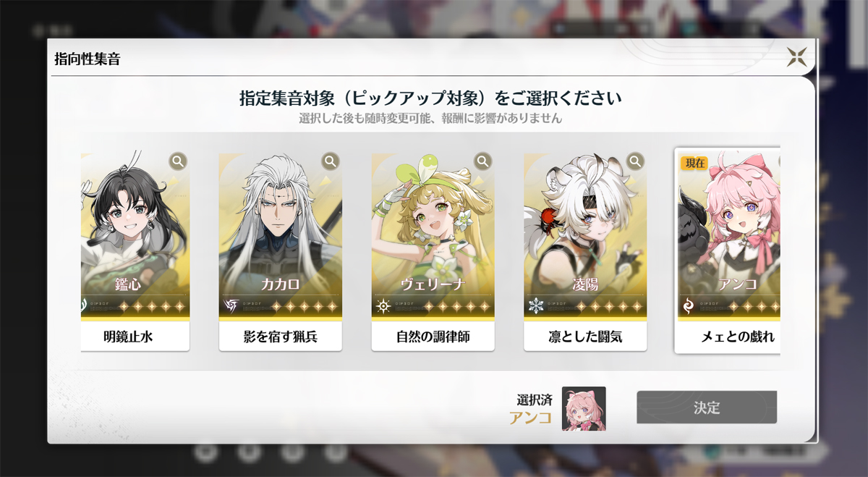Select the 鑑心 character portrait
Viewport: 868px width, 477px height.
(135, 236)
